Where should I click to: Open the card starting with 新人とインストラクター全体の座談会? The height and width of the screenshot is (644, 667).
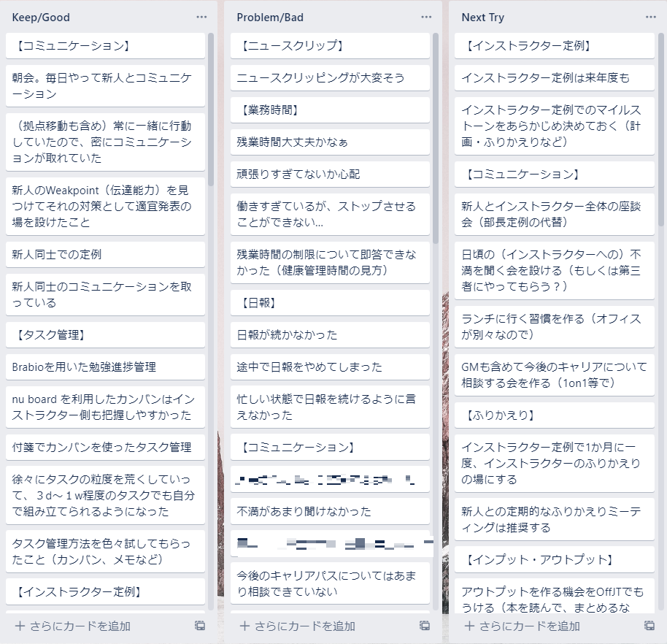pos(555,214)
